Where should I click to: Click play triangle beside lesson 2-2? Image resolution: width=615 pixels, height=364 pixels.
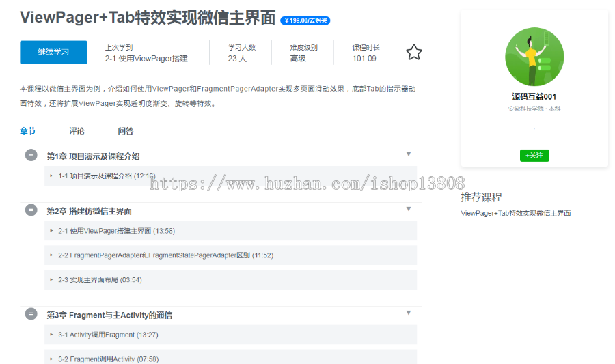[x=51, y=255]
